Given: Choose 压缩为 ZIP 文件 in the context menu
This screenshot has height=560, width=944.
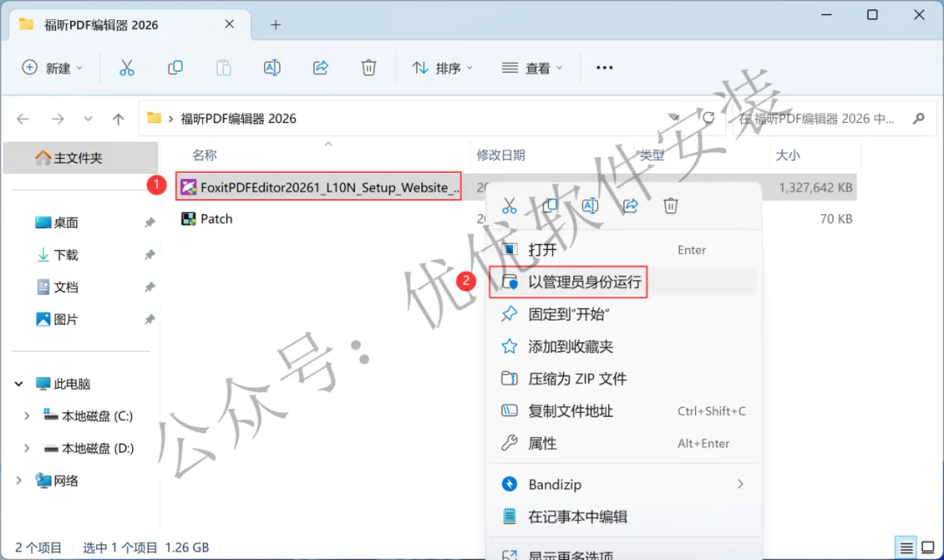Looking at the screenshot, I should (x=623, y=378).
